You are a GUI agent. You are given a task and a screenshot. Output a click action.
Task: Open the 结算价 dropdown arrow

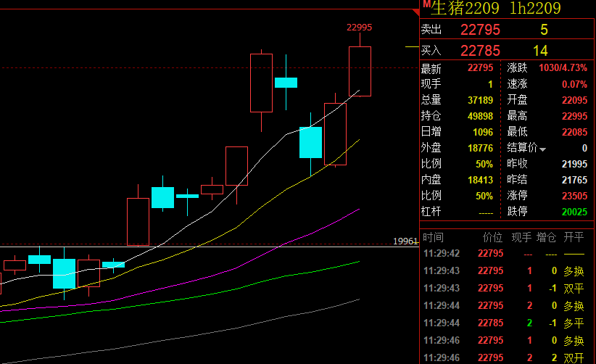[542, 149]
